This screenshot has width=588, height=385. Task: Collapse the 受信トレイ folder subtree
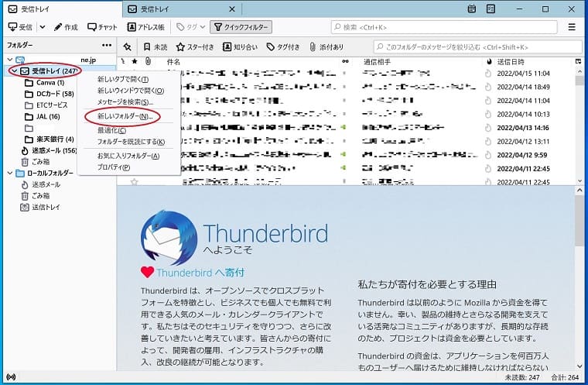[x=14, y=71]
